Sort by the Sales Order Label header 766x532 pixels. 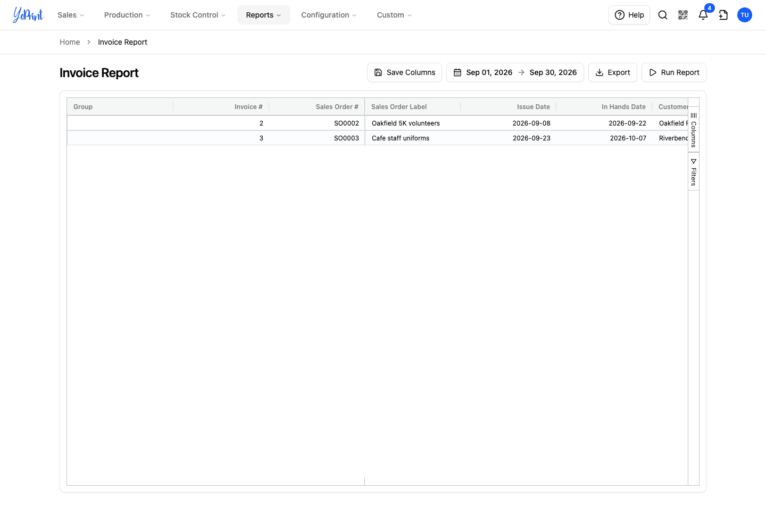click(413, 107)
